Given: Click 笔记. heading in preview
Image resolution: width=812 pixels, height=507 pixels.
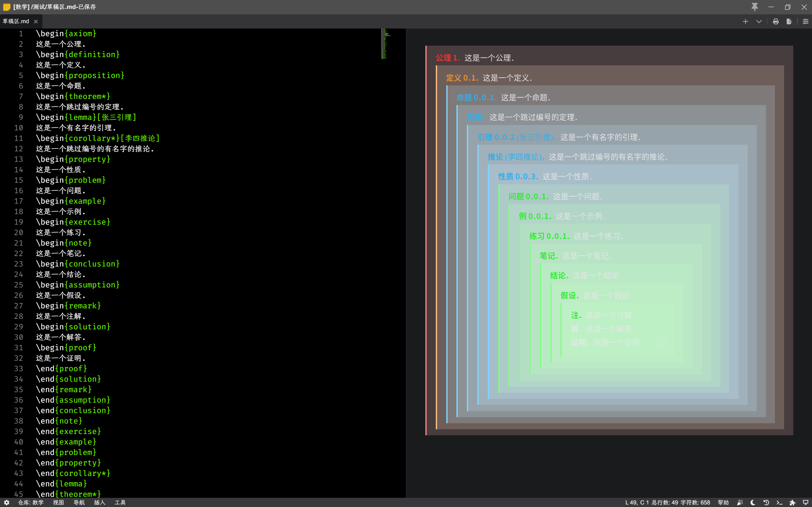Looking at the screenshot, I should [x=549, y=256].
